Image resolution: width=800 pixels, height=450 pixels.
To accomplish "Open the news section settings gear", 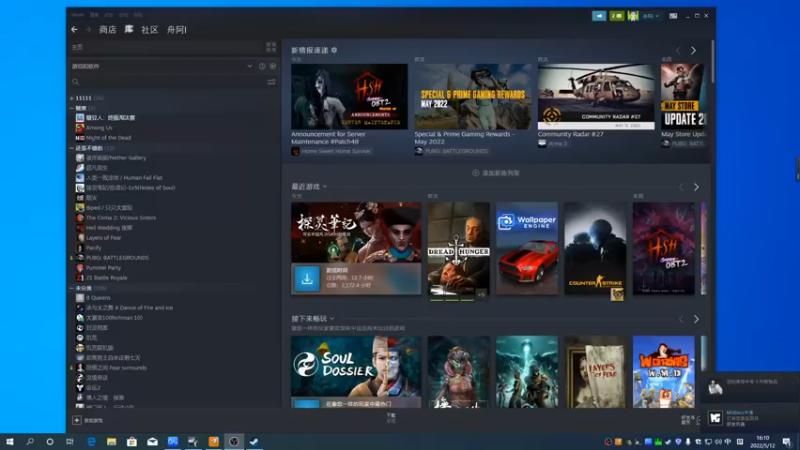I will point(334,50).
